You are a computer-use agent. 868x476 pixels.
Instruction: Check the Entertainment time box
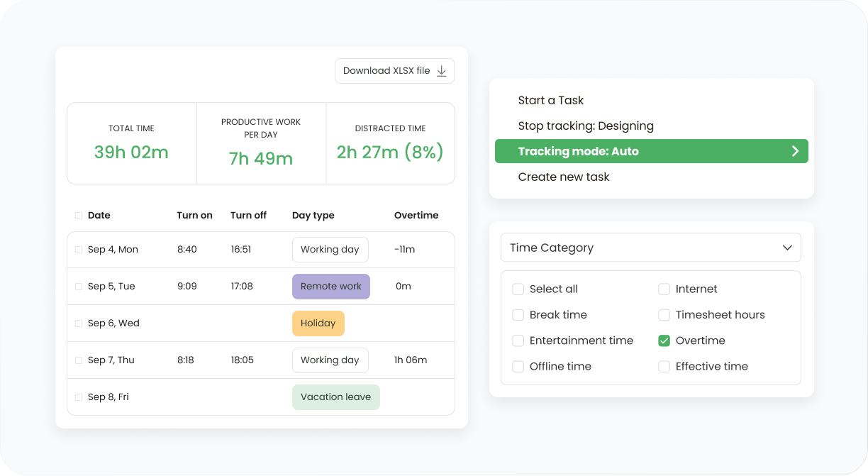(x=518, y=341)
